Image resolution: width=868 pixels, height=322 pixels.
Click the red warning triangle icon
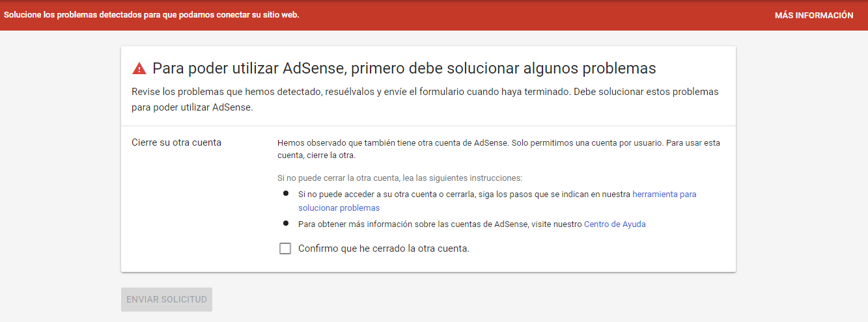tap(139, 68)
